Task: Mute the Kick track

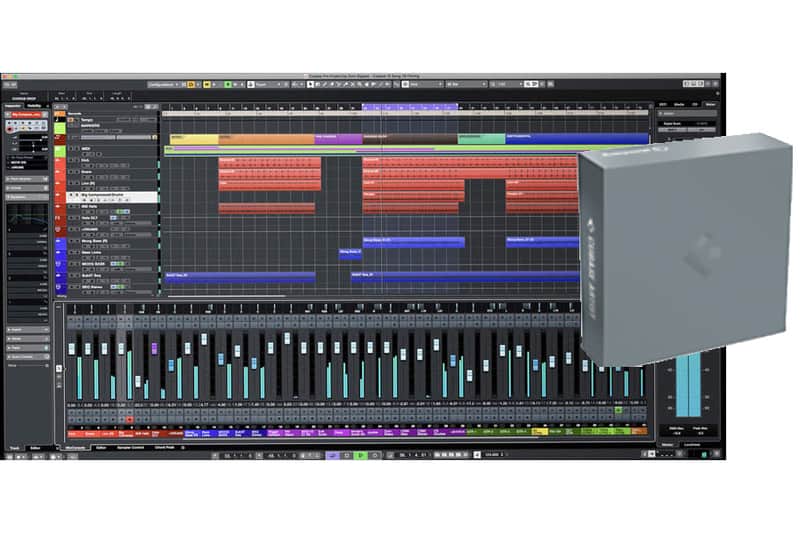Action: pyautogui.click(x=71, y=160)
